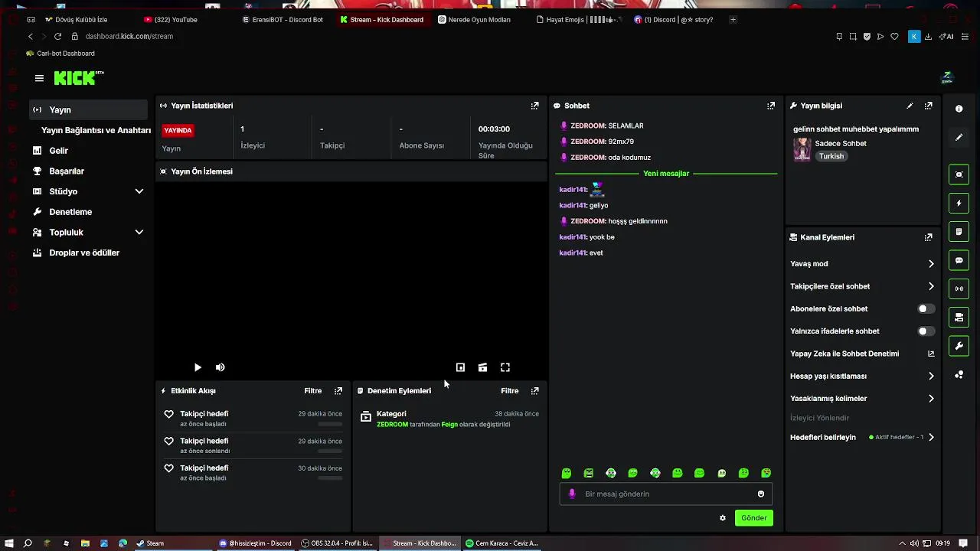Pop out the Yayın bilgisi panel
This screenshot has width=980, height=551.
929,106
